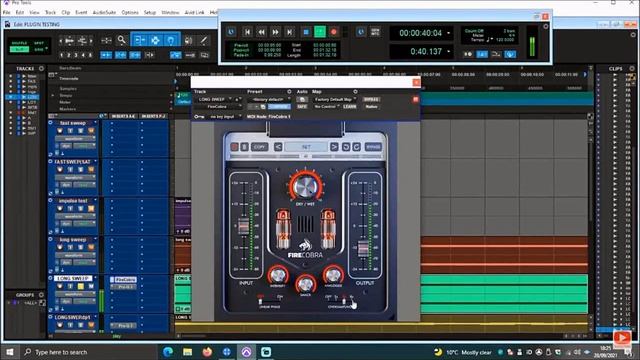Image resolution: width=640 pixels, height=360 pixels.
Task: Click the red power button in FireCobra header
Action: tap(234, 147)
